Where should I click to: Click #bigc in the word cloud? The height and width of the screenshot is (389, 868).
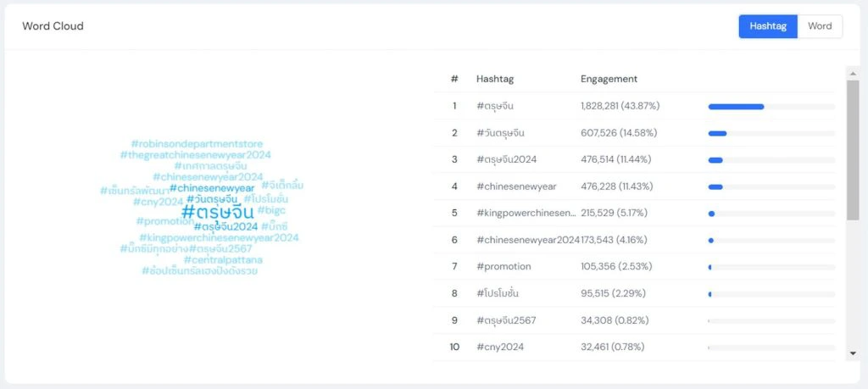272,209
